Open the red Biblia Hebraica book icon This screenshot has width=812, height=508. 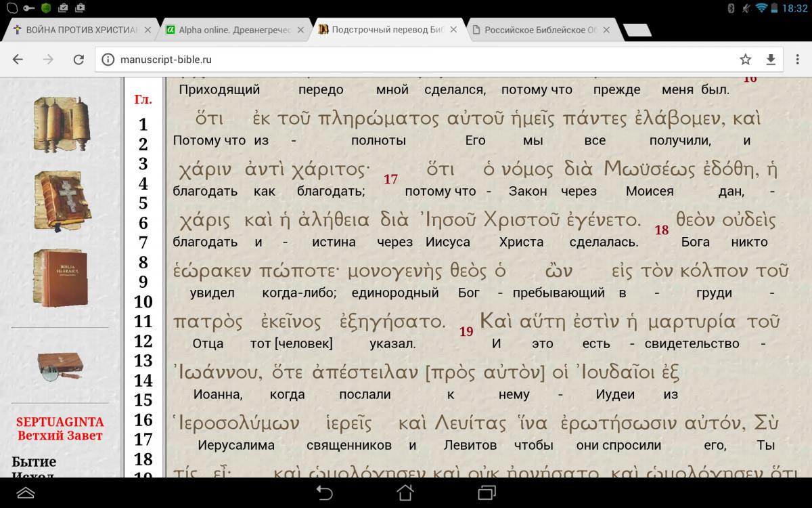click(61, 277)
